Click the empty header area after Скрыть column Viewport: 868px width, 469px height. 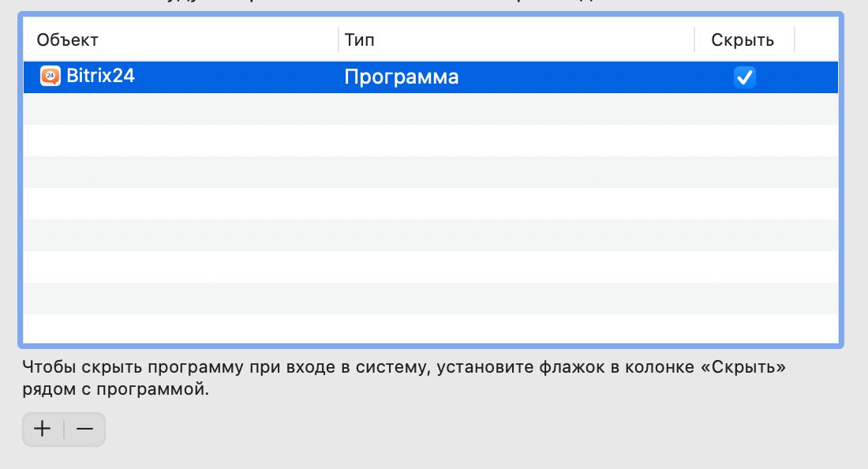(x=817, y=40)
